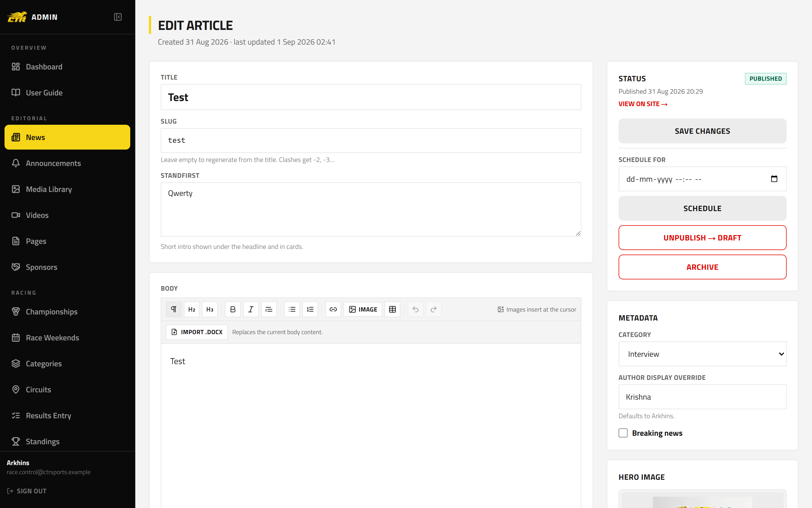The image size is (812, 508).
Task: Insert blockquote with the indent icon
Action: [269, 309]
